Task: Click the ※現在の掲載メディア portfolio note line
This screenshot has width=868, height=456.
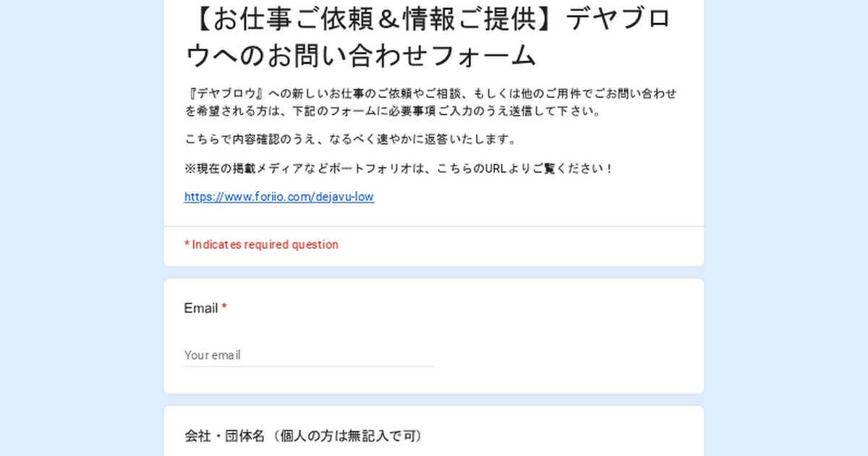Action: [x=399, y=169]
